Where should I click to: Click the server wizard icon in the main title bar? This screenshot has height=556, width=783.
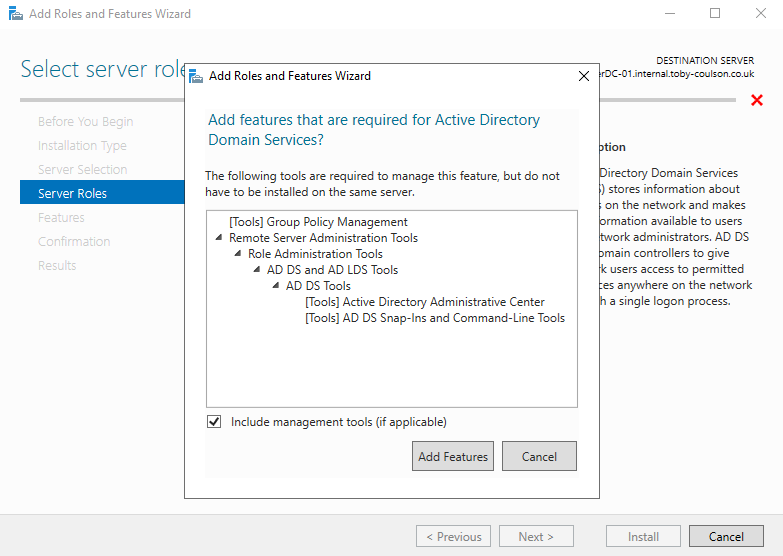coord(13,14)
